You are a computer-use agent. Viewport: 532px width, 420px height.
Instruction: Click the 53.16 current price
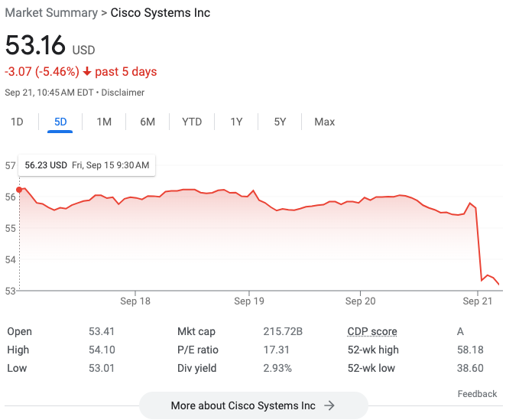(x=35, y=45)
